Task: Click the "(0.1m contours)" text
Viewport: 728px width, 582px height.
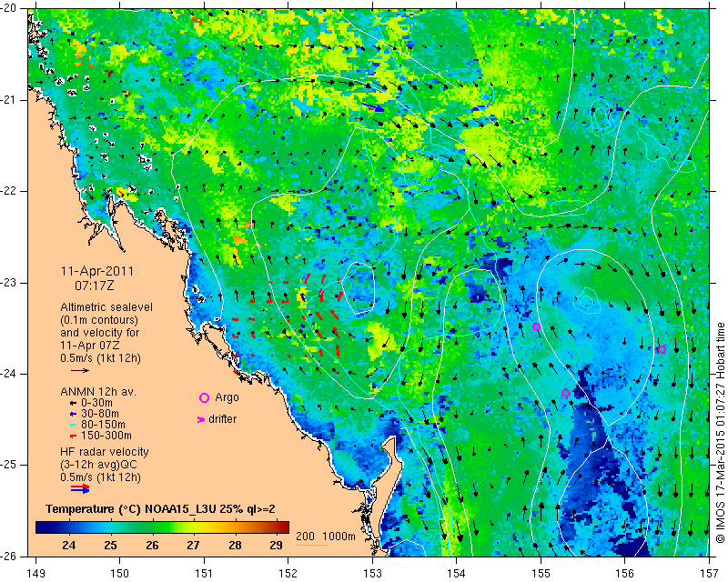Action: pyautogui.click(x=99, y=320)
